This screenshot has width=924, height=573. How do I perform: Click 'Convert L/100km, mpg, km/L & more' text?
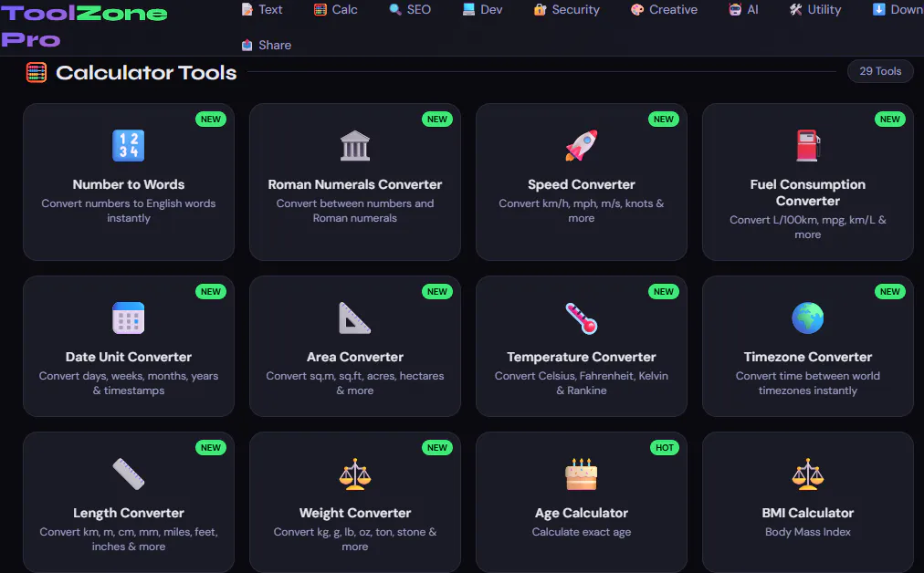[x=807, y=227]
